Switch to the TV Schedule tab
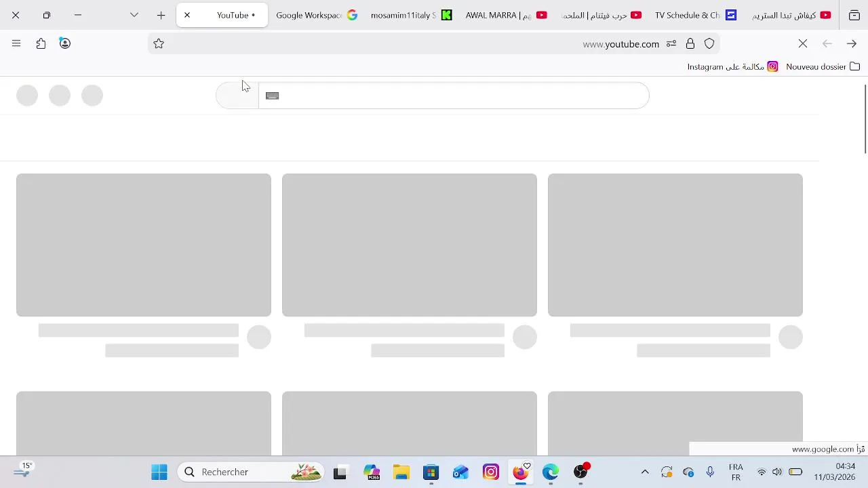The image size is (868, 488). 695,15
